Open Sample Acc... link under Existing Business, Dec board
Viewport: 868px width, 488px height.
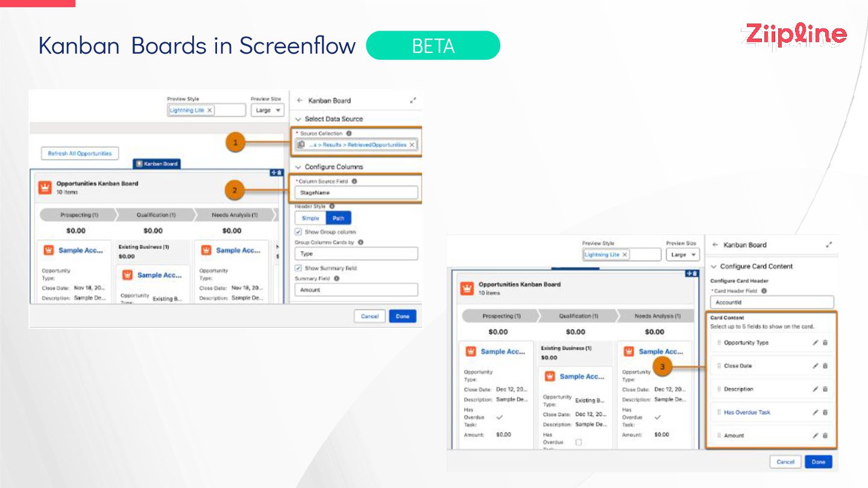click(582, 377)
